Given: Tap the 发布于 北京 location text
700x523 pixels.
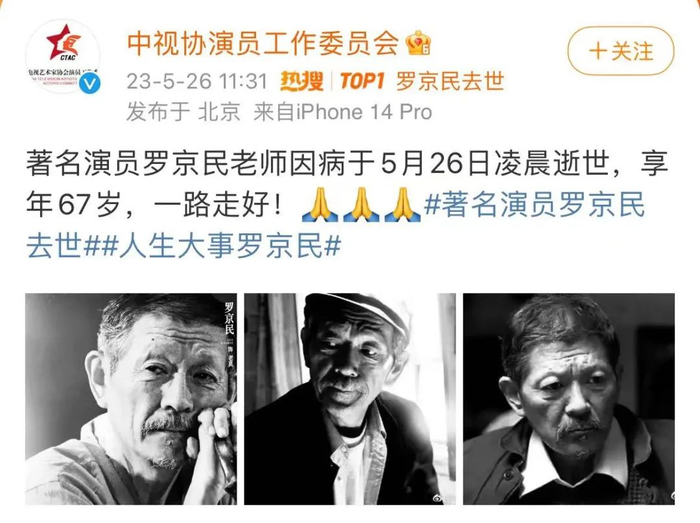Looking at the screenshot, I should 183,112.
